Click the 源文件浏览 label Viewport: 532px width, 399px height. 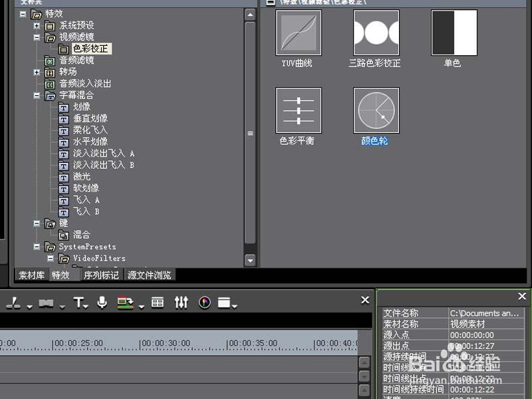(149, 275)
